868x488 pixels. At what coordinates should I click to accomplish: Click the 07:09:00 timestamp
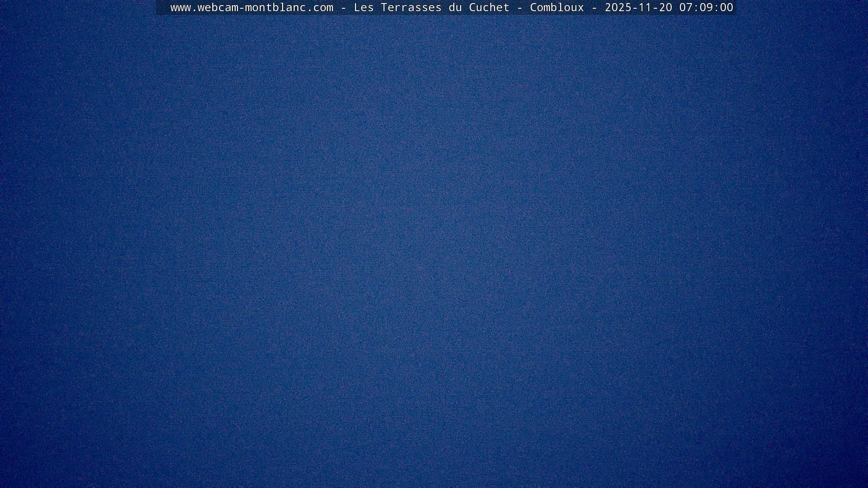coord(706,7)
